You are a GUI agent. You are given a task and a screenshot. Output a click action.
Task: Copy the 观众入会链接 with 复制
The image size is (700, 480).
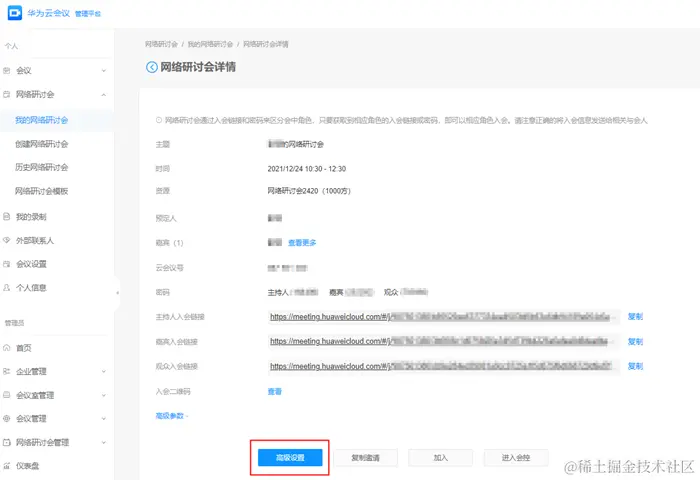635,366
